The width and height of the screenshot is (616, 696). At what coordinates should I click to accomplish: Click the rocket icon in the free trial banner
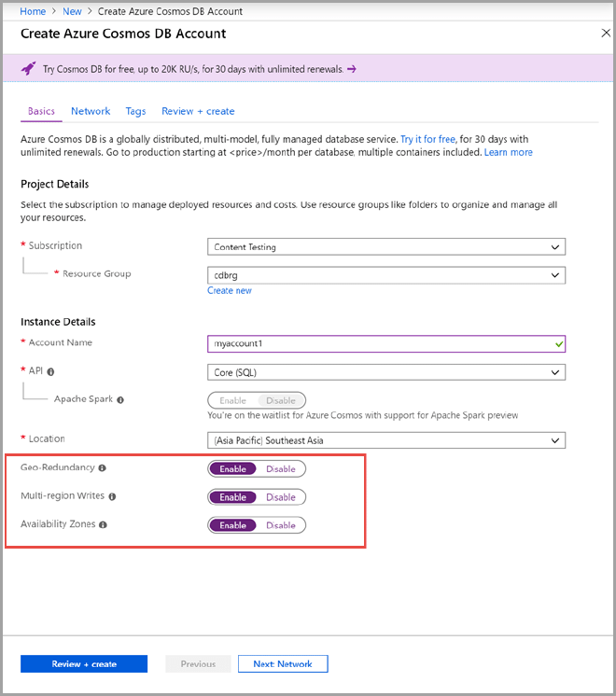point(28,68)
